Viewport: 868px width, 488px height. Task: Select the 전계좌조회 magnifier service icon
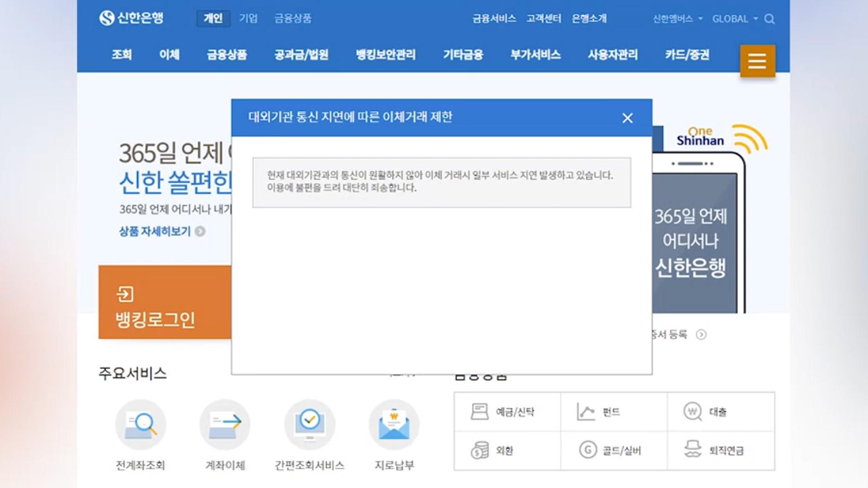point(141,425)
